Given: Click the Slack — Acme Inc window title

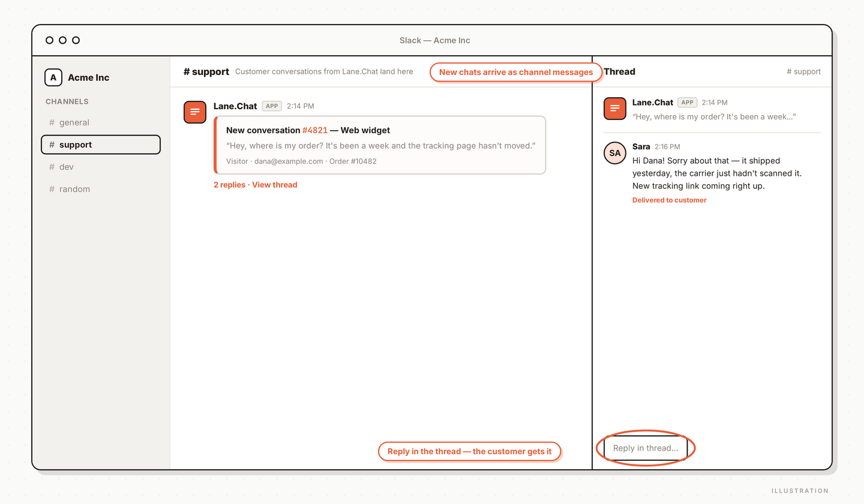Looking at the screenshot, I should [x=435, y=40].
